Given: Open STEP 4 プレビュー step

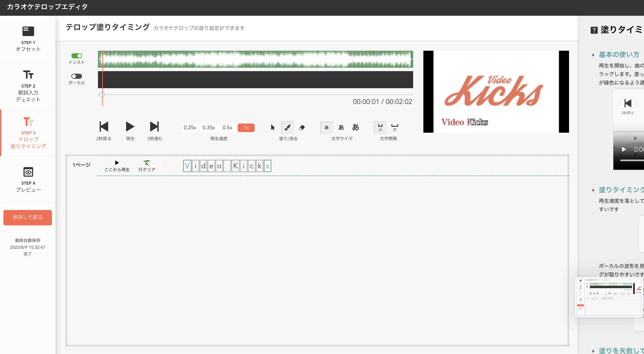Looking at the screenshot, I should tap(28, 180).
